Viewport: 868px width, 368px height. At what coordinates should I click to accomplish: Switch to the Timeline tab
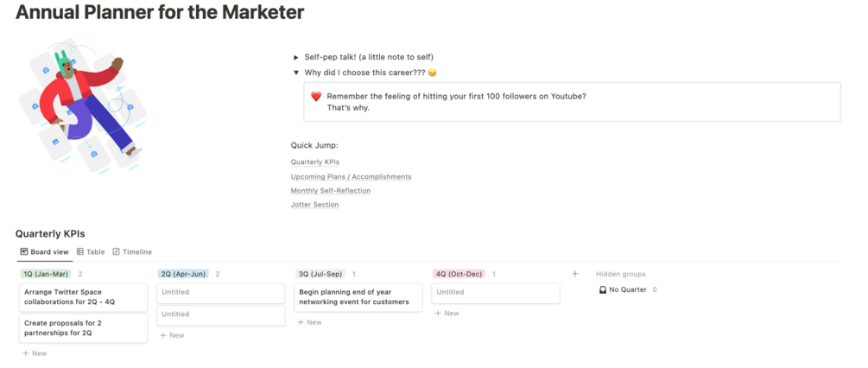(136, 252)
